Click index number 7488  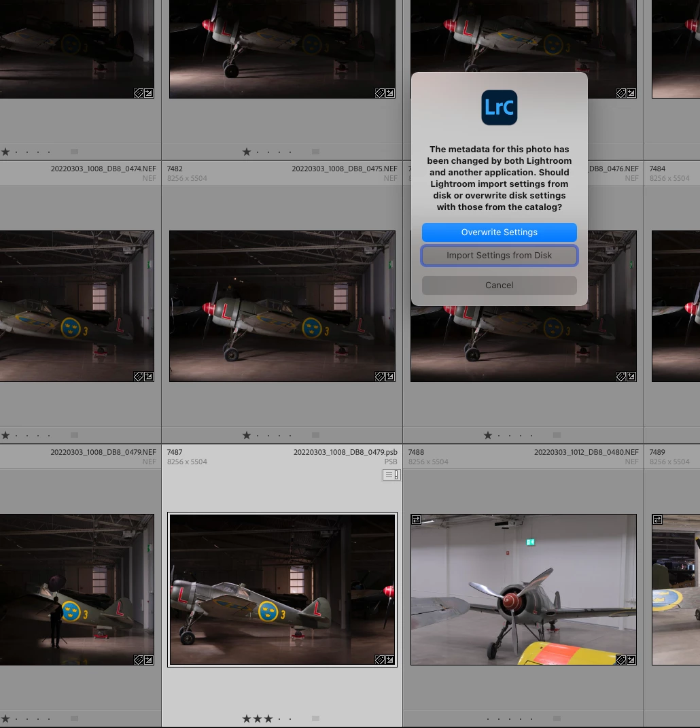pos(416,452)
